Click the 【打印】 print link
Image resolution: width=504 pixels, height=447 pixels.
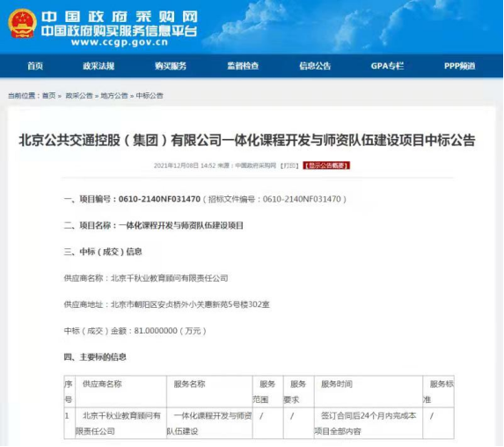click(289, 165)
